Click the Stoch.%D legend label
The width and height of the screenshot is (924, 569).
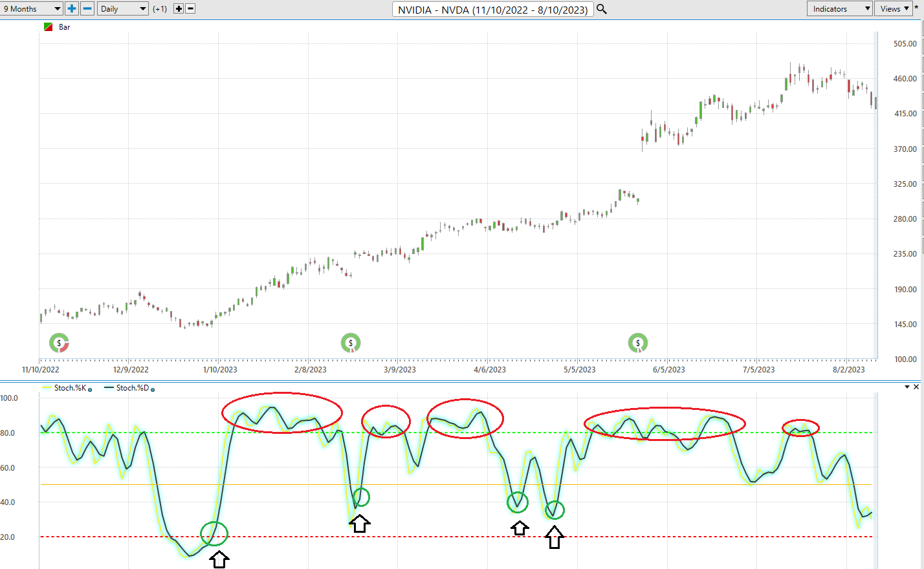click(x=133, y=388)
